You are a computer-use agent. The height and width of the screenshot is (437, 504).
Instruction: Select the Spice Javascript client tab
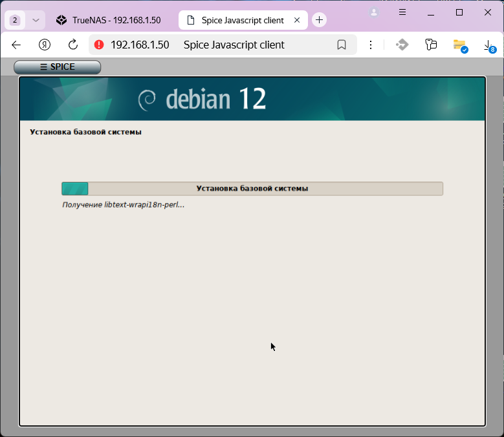point(243,20)
